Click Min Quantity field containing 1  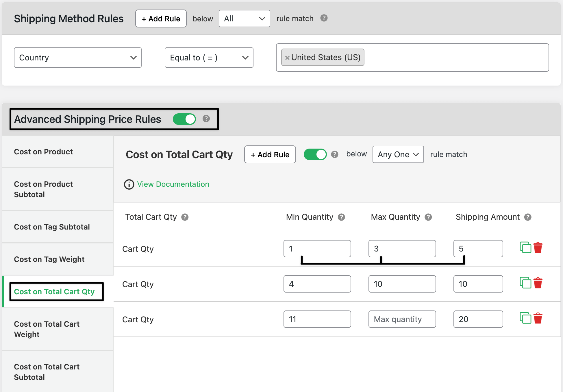coord(317,249)
